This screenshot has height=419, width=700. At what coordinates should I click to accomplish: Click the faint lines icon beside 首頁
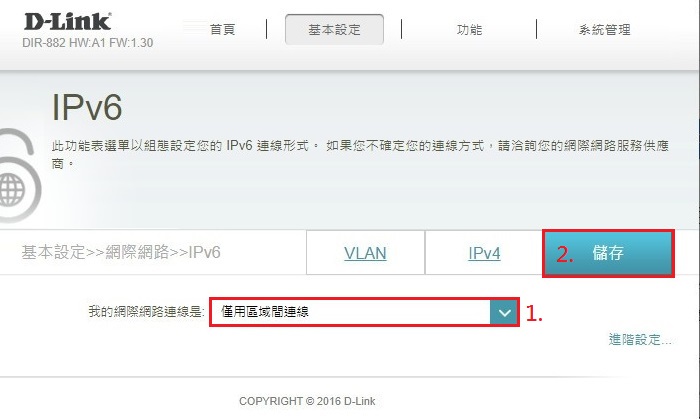click(195, 27)
